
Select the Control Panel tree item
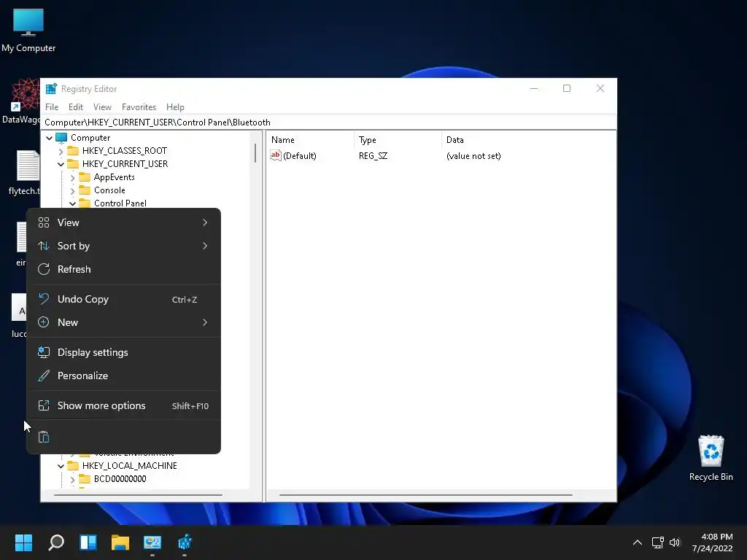point(120,203)
